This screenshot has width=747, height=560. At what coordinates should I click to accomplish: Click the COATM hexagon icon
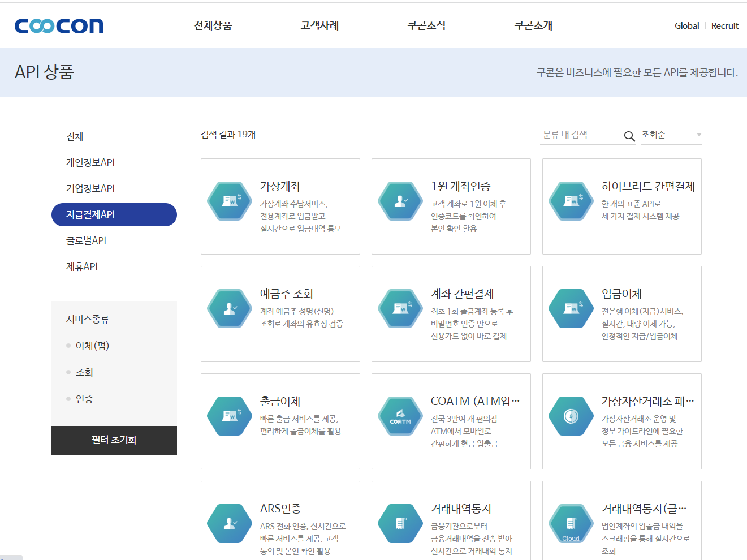click(x=400, y=416)
